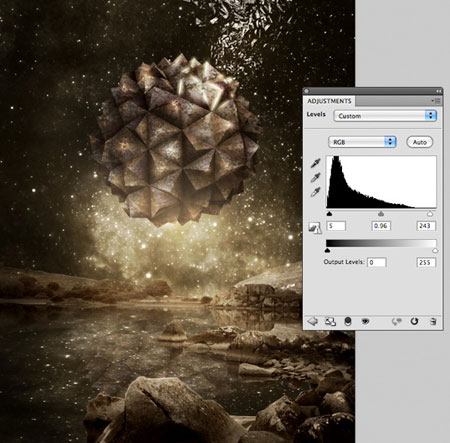The width and height of the screenshot is (450, 443).
Task: Clip adjustment to layer icon
Action: pos(348,321)
